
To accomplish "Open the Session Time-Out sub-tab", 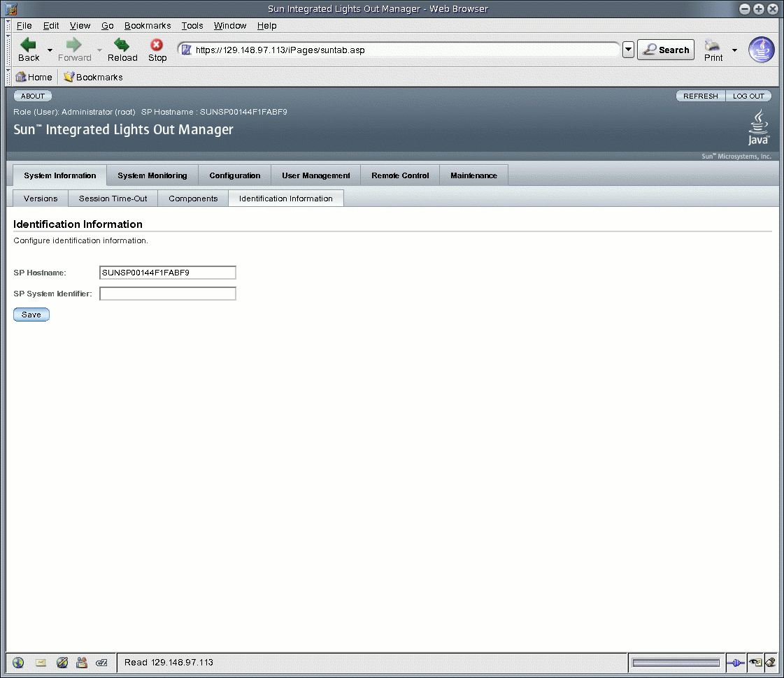I will (113, 199).
